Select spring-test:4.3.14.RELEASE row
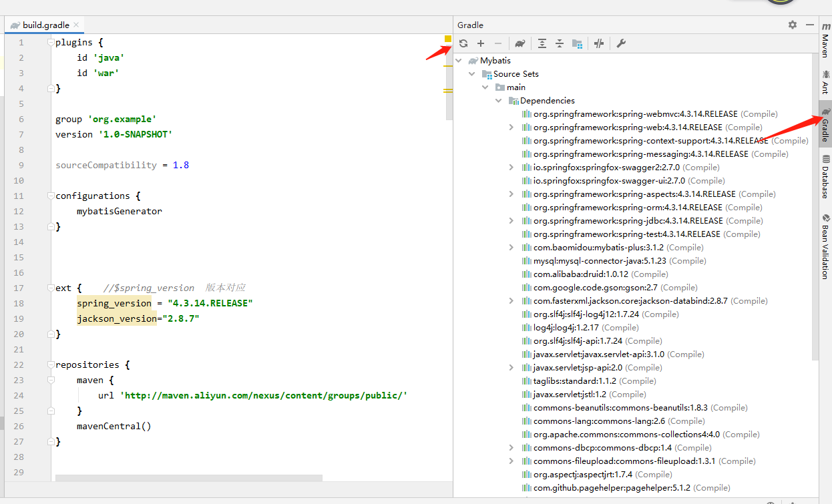 click(x=640, y=234)
